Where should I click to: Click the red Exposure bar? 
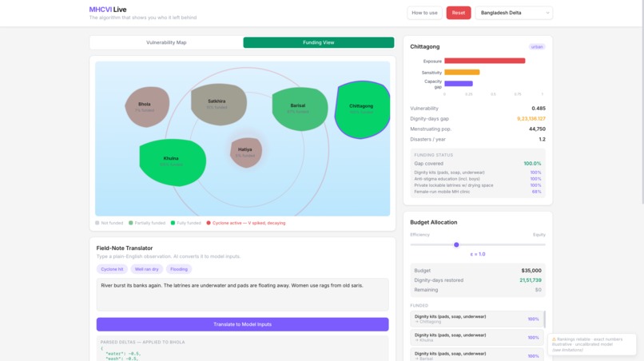coord(485,61)
